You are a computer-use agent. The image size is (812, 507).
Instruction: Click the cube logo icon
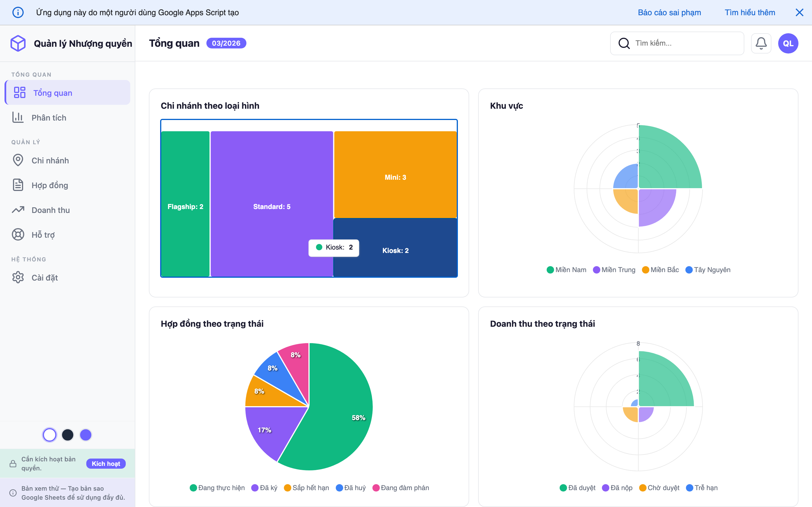pos(18,43)
